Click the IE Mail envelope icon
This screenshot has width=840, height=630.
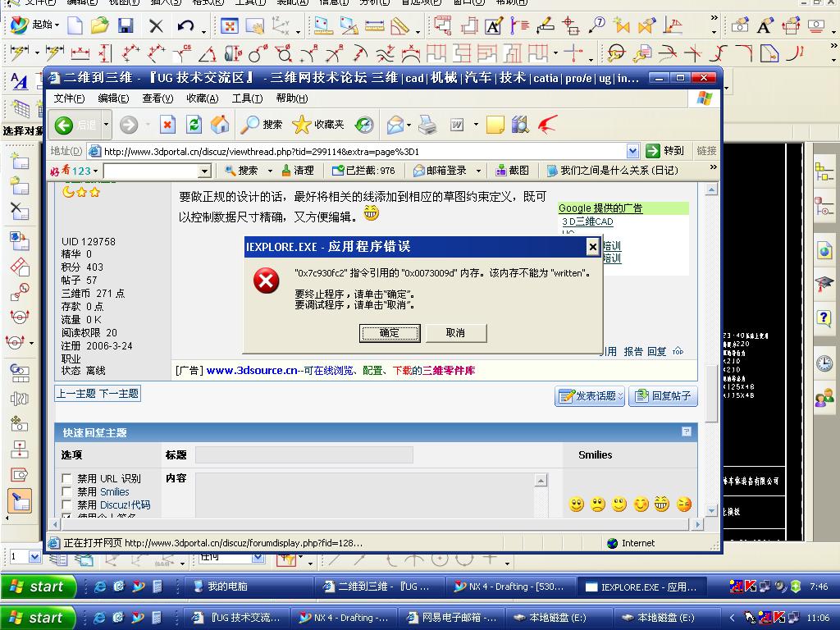tap(395, 125)
